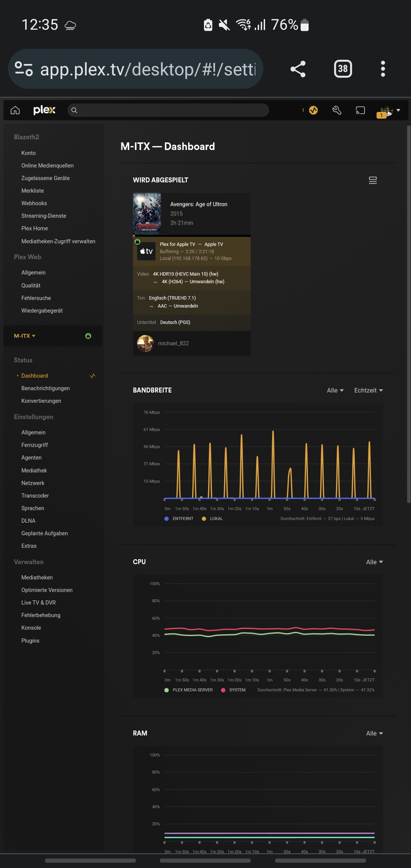This screenshot has width=411, height=868.
Task: Open Wiedergabegerät settings
Action: (42, 311)
